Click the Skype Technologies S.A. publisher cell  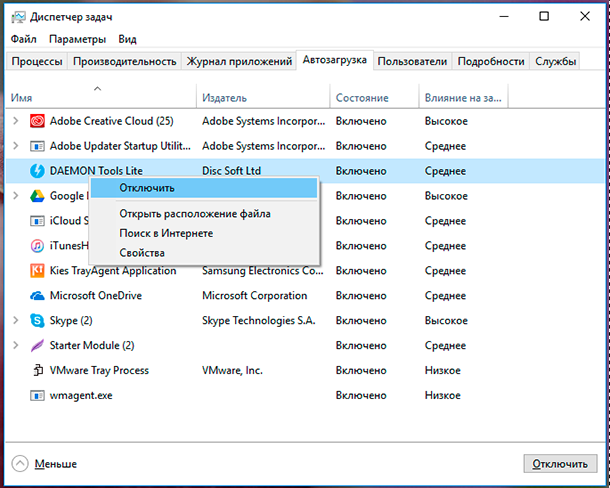[x=258, y=320]
